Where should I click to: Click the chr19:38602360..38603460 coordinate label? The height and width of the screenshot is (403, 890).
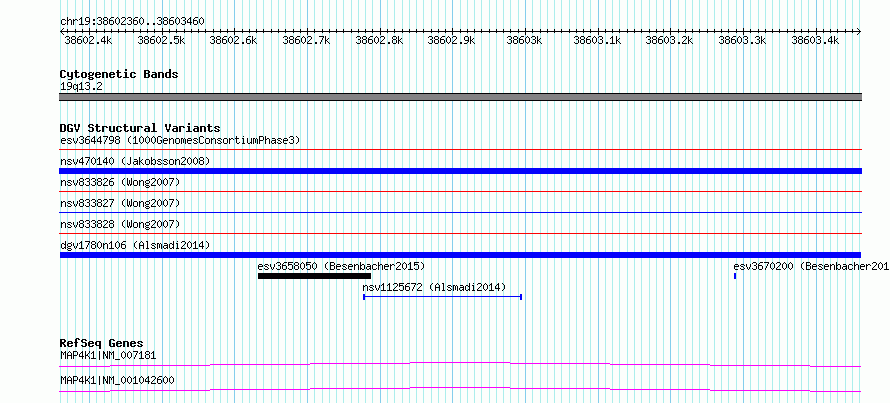(132, 21)
